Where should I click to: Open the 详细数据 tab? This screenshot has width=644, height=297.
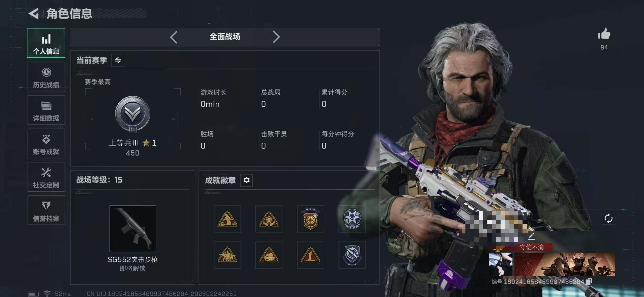coord(46,110)
